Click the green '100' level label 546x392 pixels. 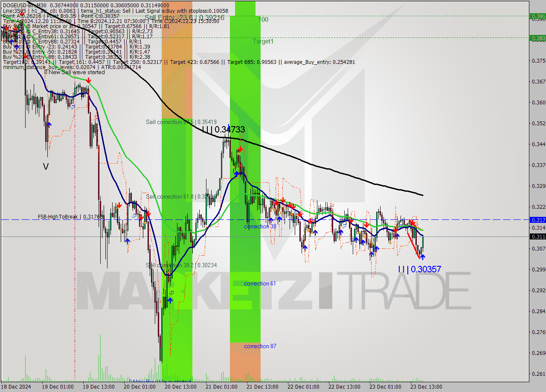[263, 20]
